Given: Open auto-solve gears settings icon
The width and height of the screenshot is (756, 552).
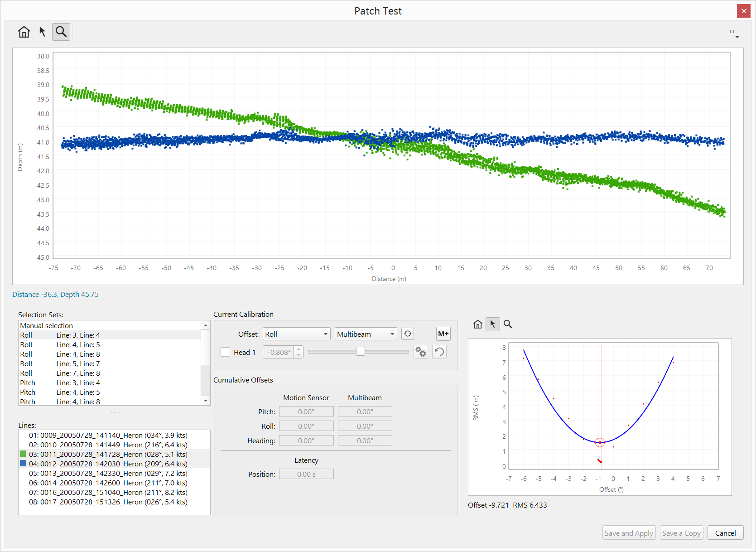Looking at the screenshot, I should click(x=421, y=352).
